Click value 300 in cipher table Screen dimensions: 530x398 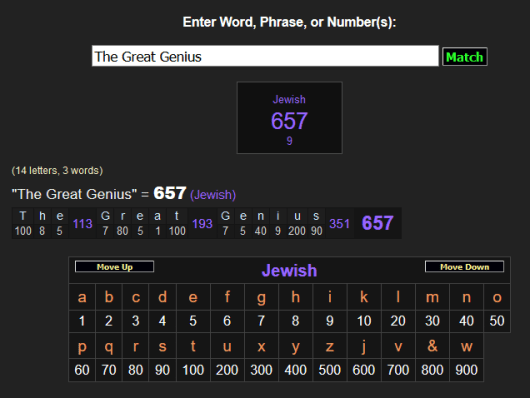[x=261, y=370]
